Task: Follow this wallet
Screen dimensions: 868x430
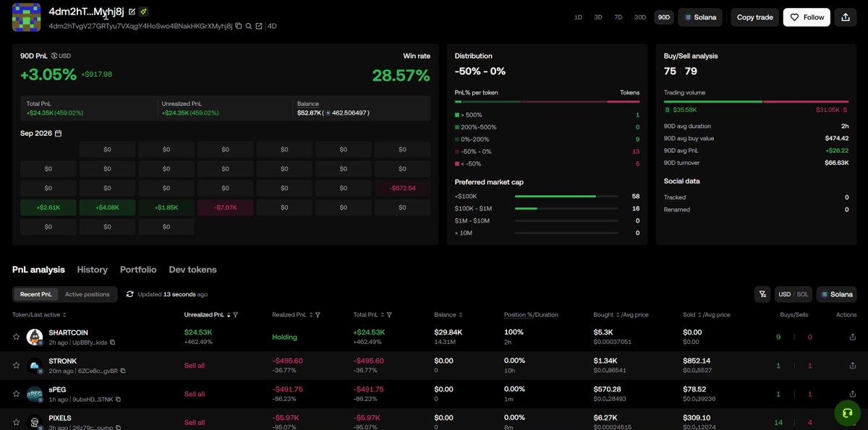Action: [807, 17]
